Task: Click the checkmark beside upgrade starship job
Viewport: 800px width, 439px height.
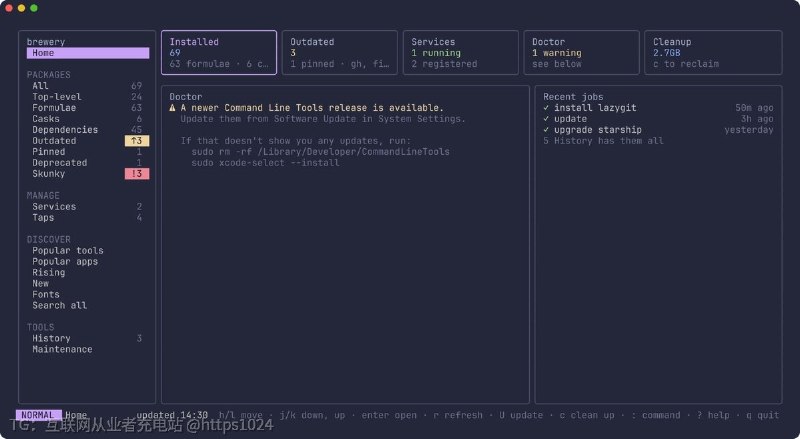Action: (x=546, y=130)
